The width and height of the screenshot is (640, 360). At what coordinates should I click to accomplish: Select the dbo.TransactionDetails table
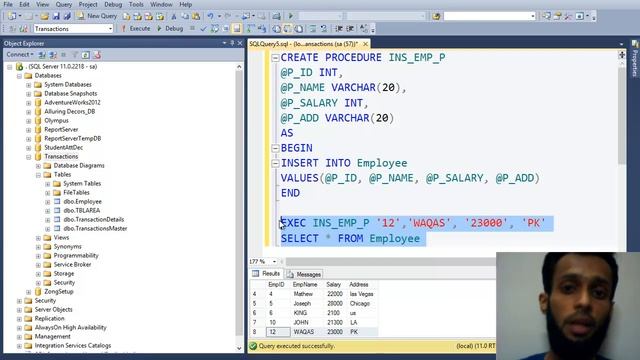pyautogui.click(x=93, y=220)
